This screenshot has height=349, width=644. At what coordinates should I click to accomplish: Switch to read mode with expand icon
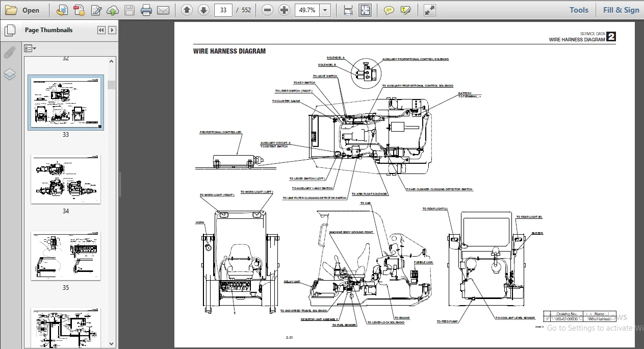coord(430,10)
